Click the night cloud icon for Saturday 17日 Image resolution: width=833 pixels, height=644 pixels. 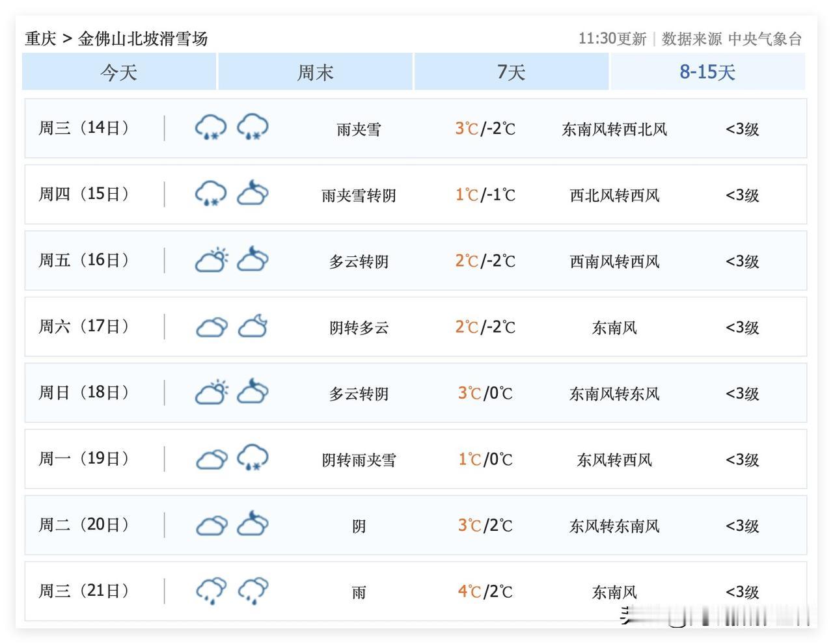(x=253, y=327)
